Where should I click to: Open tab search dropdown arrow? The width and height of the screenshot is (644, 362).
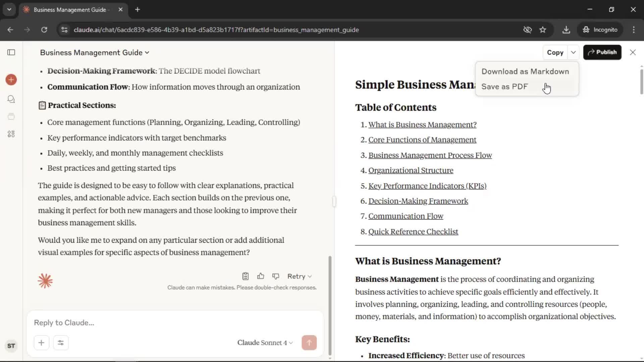(x=9, y=9)
